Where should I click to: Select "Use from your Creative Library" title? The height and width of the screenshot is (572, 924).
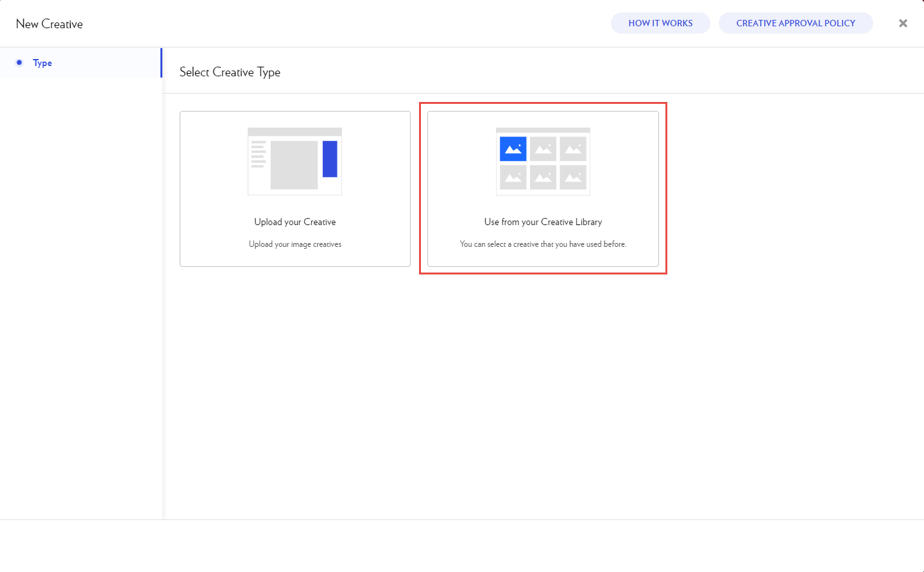[x=543, y=222]
